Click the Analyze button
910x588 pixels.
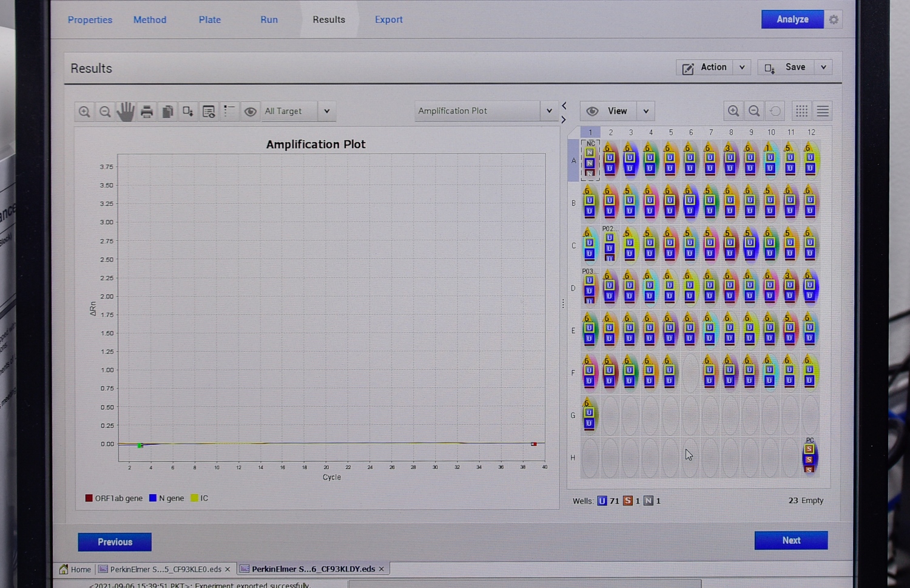tap(792, 19)
